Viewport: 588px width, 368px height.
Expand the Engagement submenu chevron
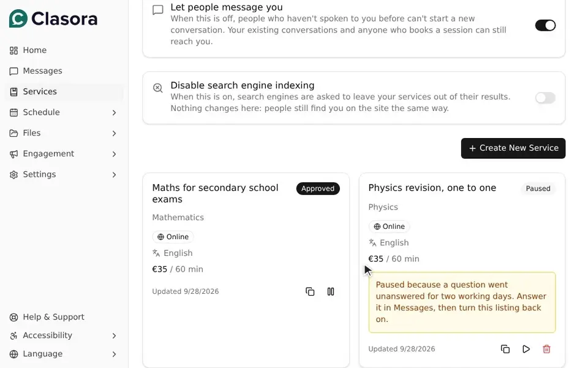(x=114, y=154)
